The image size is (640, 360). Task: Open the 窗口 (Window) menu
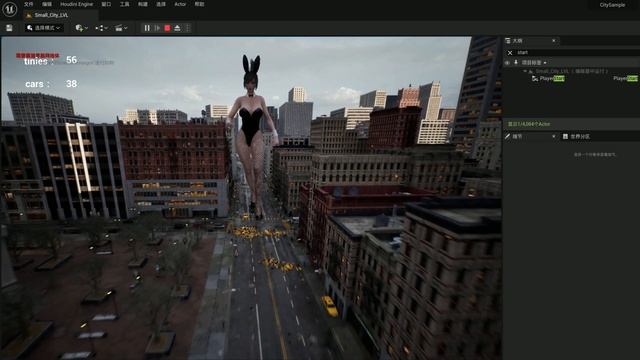pyautogui.click(x=106, y=4)
